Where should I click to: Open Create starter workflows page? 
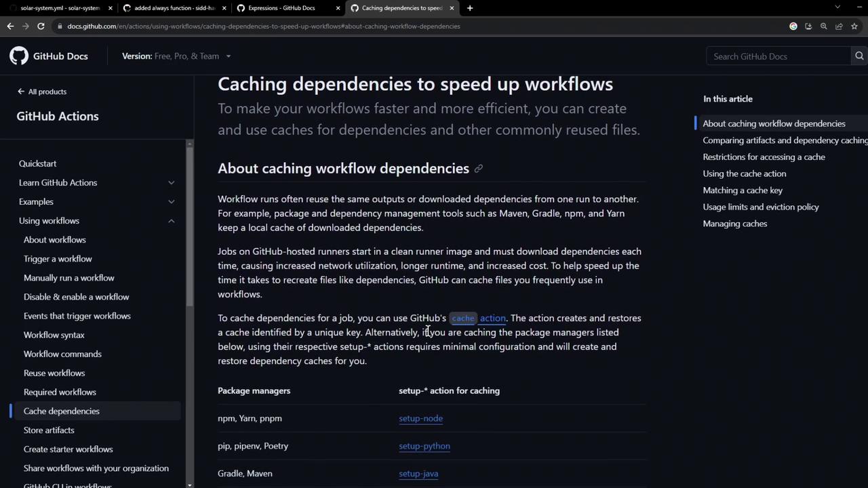tap(68, 449)
